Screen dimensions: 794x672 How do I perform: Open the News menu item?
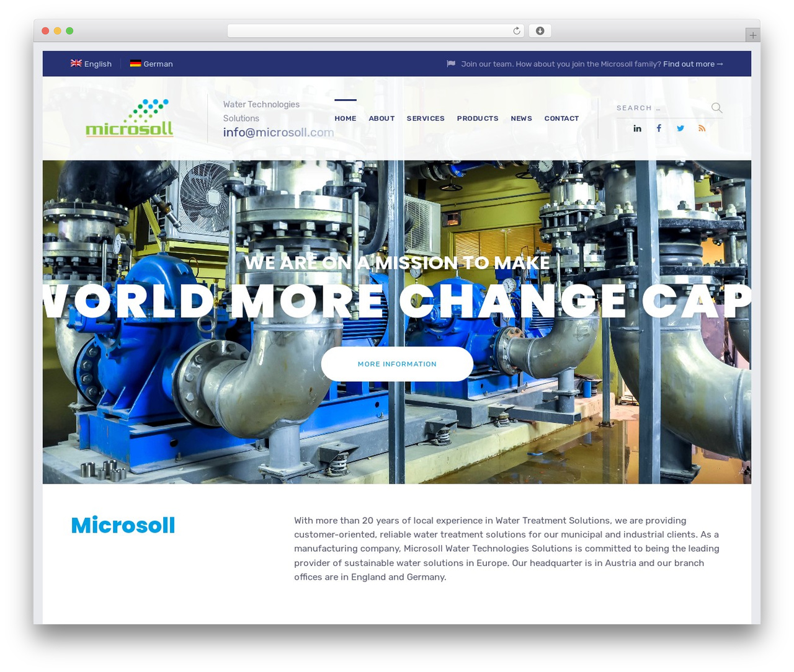pos(521,118)
